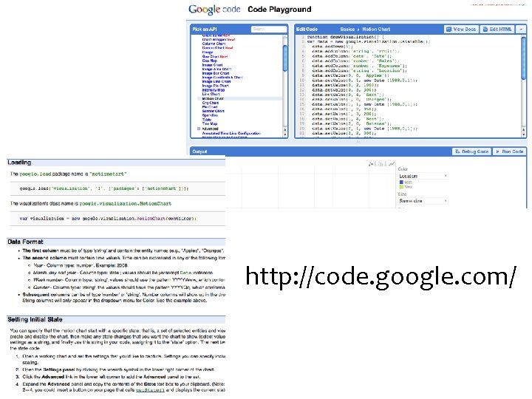This screenshot has height=399, width=532.
Task: Open Annotated Time Line Configuration entry
Action: [231, 133]
